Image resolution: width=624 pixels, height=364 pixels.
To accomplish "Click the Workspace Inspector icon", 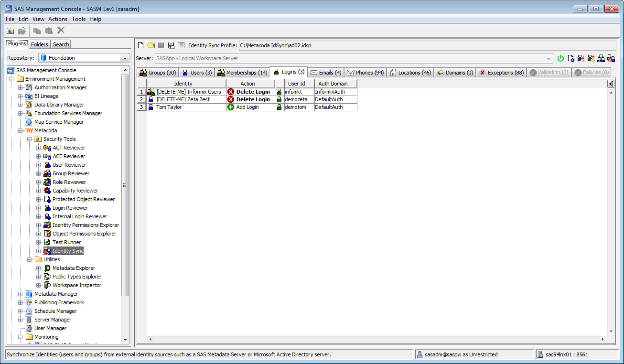I will click(47, 285).
